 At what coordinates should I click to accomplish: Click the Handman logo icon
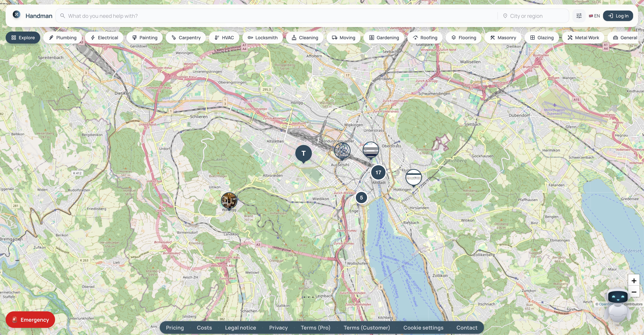coord(17,15)
